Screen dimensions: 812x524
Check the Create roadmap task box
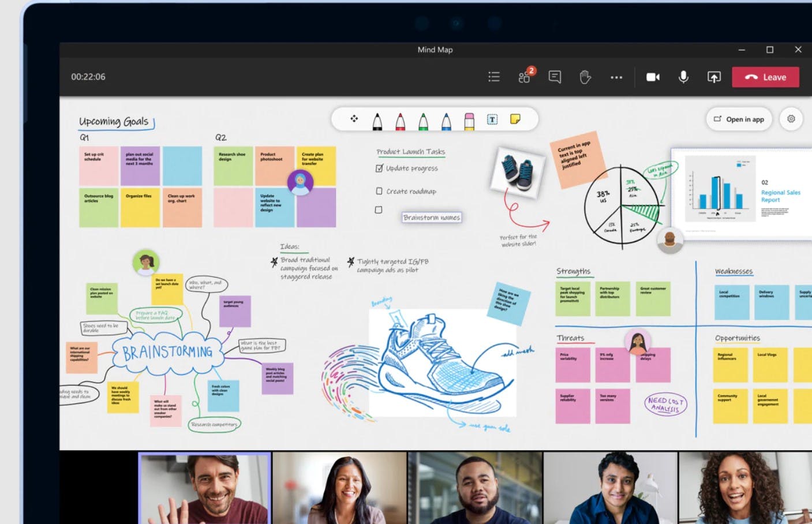click(x=379, y=191)
